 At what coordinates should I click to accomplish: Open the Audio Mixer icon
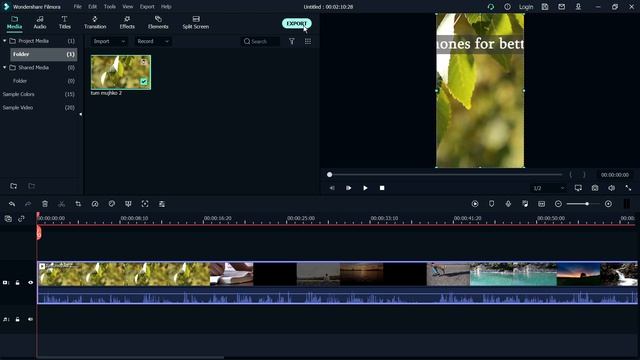coord(525,204)
